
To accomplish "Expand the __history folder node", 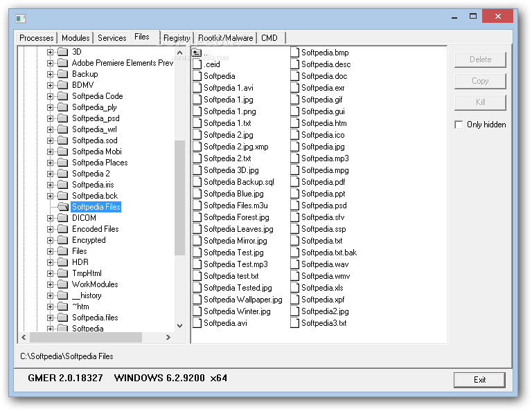I will pyautogui.click(x=50, y=295).
